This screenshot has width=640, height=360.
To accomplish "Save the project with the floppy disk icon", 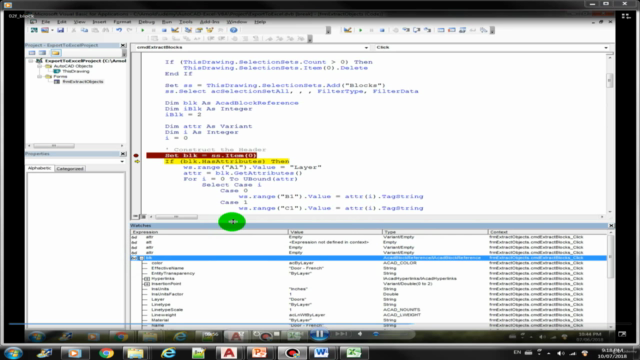I will (x=60, y=30).
